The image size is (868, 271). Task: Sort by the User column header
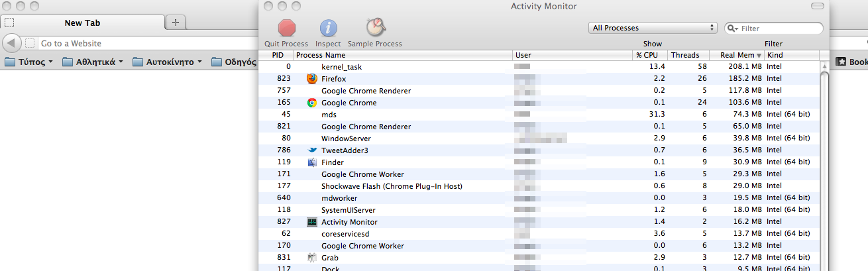click(x=572, y=55)
